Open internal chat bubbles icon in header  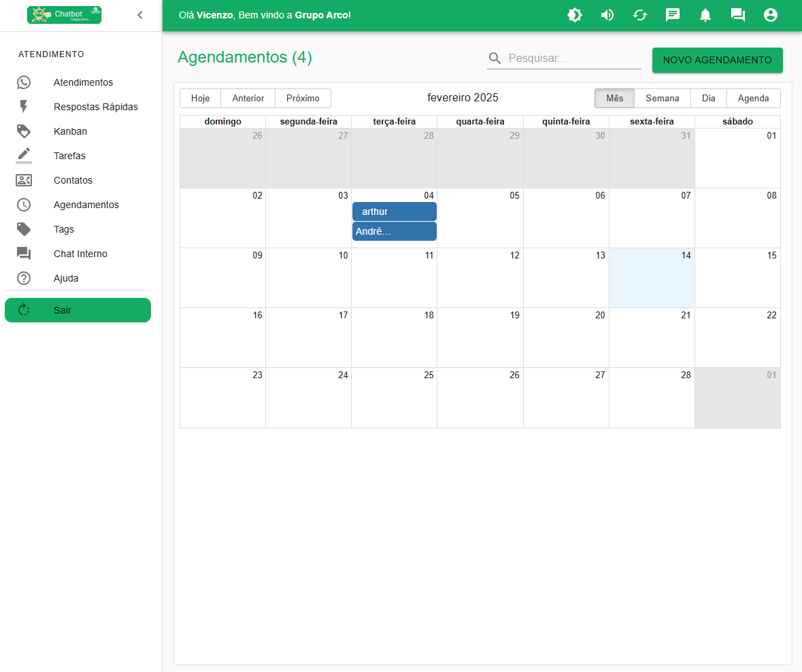tap(738, 15)
